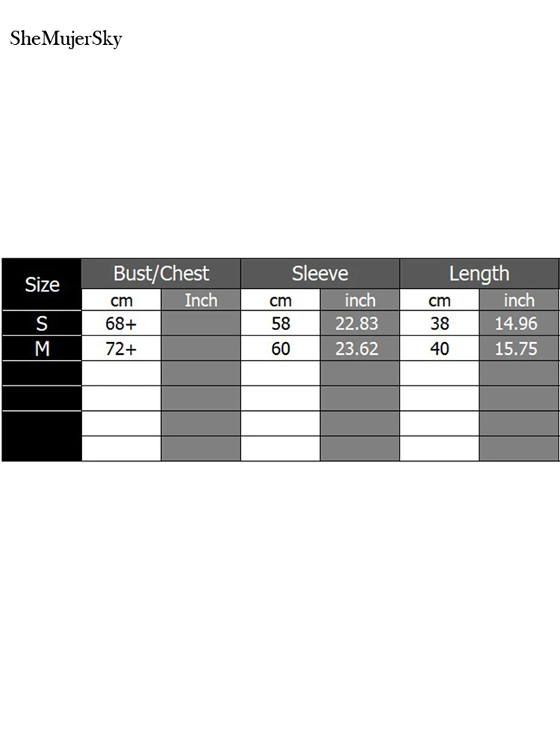This screenshot has width=560, height=747.
Task: Click the M size row label
Action: (x=42, y=348)
